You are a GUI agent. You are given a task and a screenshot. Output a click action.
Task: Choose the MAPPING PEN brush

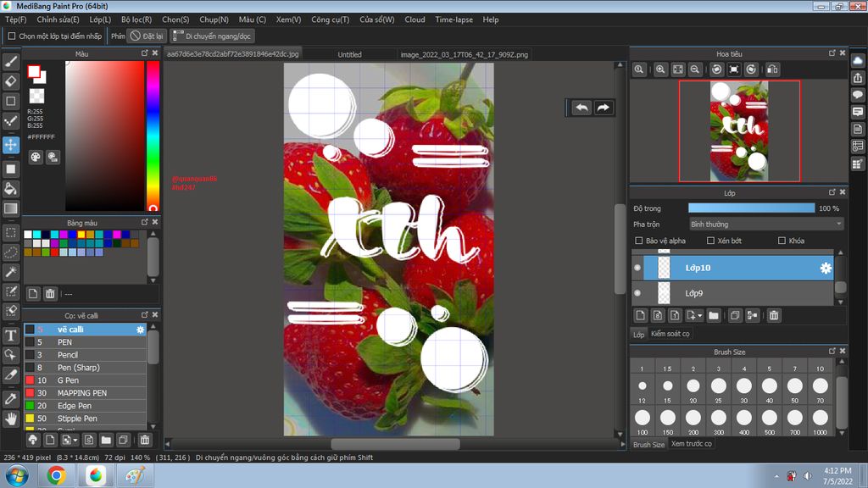tap(86, 393)
